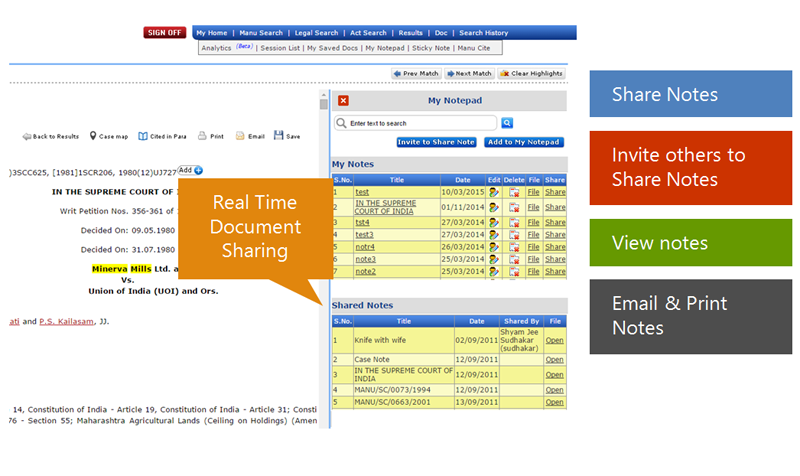This screenshot has height=476, width=800.
Task: Click the blue search icon in My Notepad
Action: (507, 123)
